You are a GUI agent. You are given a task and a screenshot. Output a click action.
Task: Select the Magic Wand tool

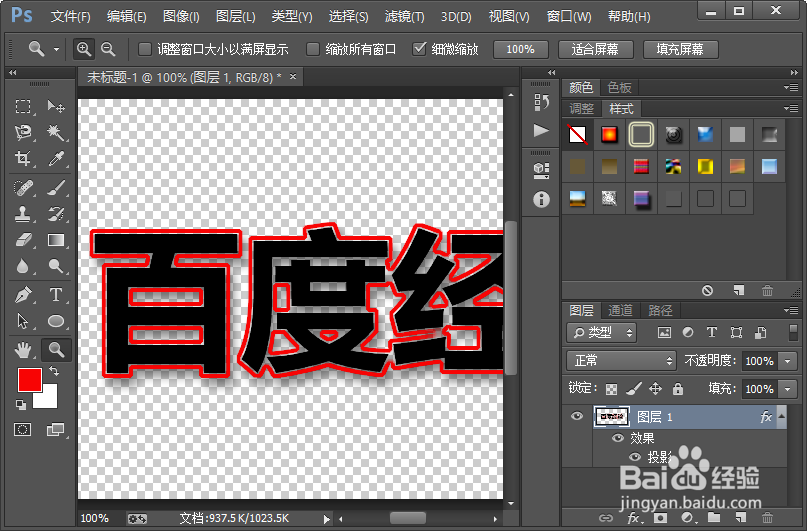[56, 132]
